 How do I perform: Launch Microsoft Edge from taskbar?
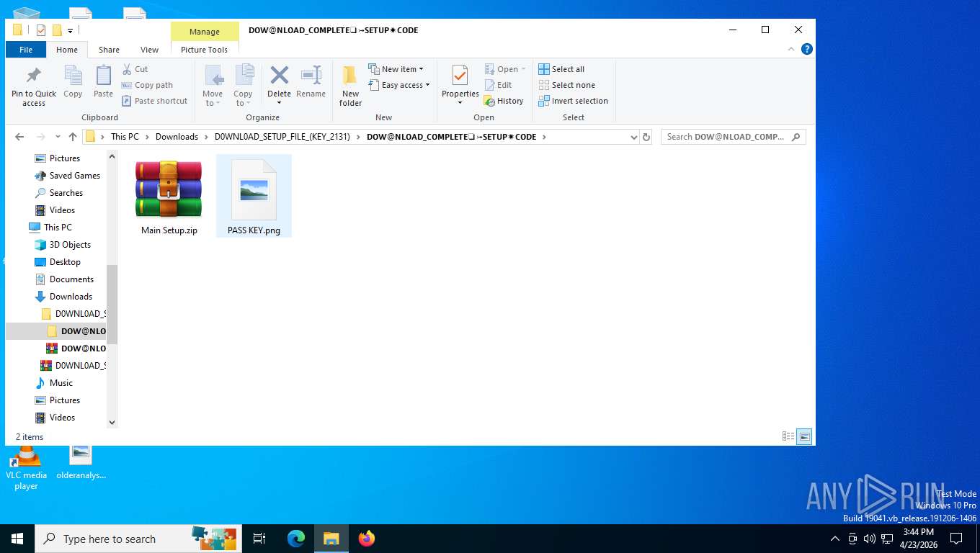[296, 539]
